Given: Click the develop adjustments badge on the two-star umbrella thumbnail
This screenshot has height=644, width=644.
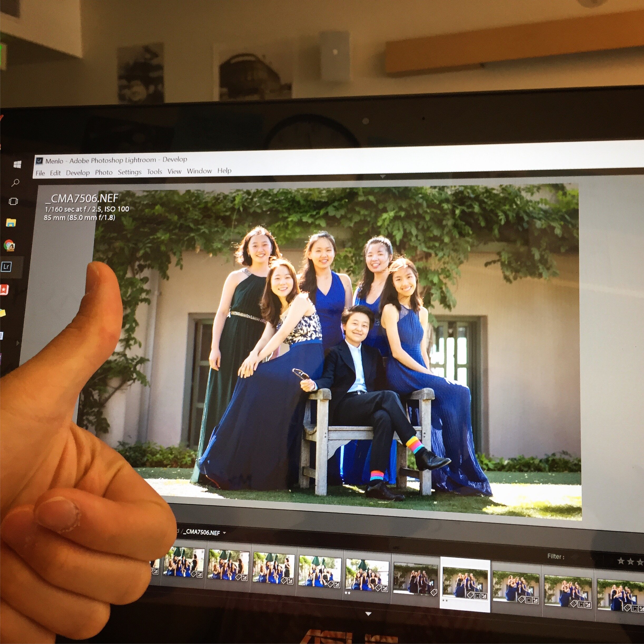Looking at the screenshot, I should (385, 588).
